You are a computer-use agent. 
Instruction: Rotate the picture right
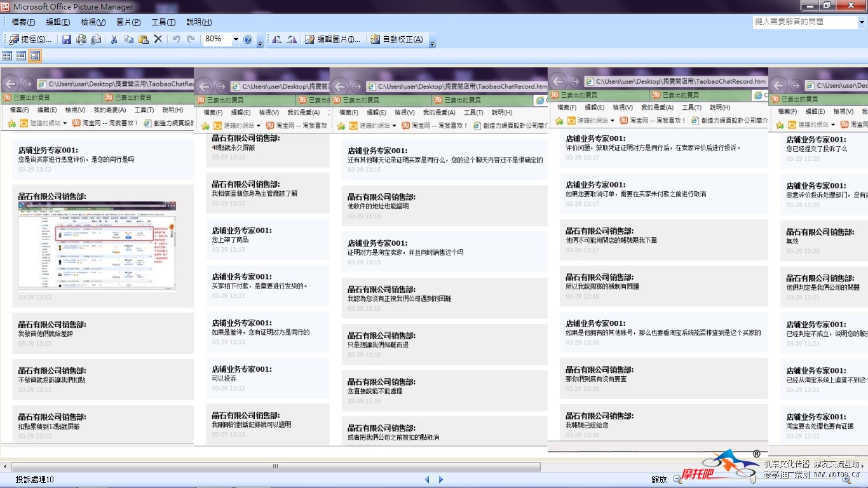pos(292,39)
